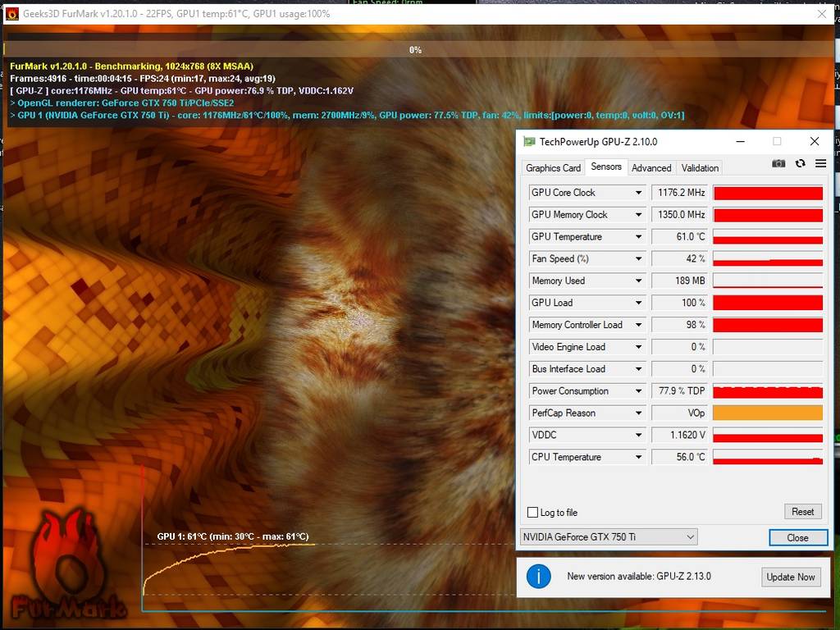
Task: Click the 189 MB memory used value
Action: 679,281
